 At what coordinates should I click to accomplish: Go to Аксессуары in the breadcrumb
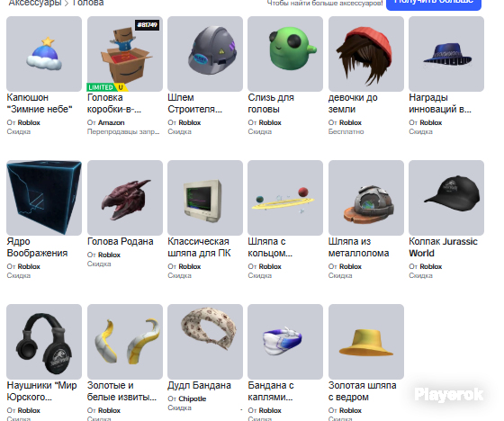(x=34, y=4)
